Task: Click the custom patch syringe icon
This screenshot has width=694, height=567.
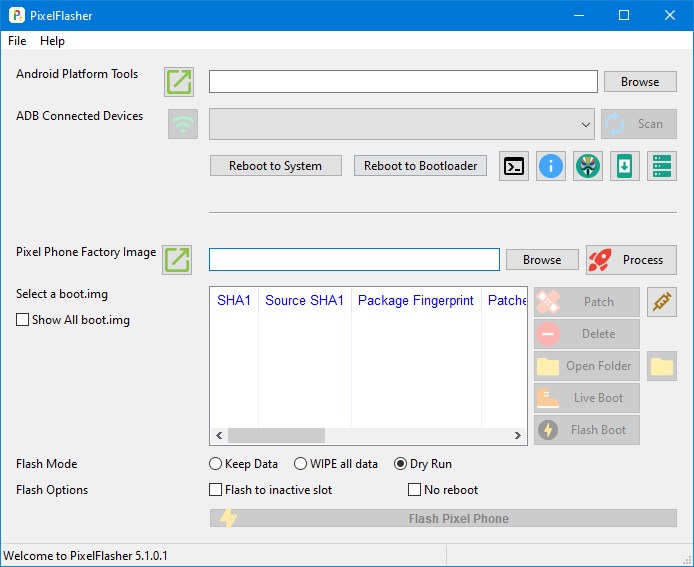Action: pos(662,302)
